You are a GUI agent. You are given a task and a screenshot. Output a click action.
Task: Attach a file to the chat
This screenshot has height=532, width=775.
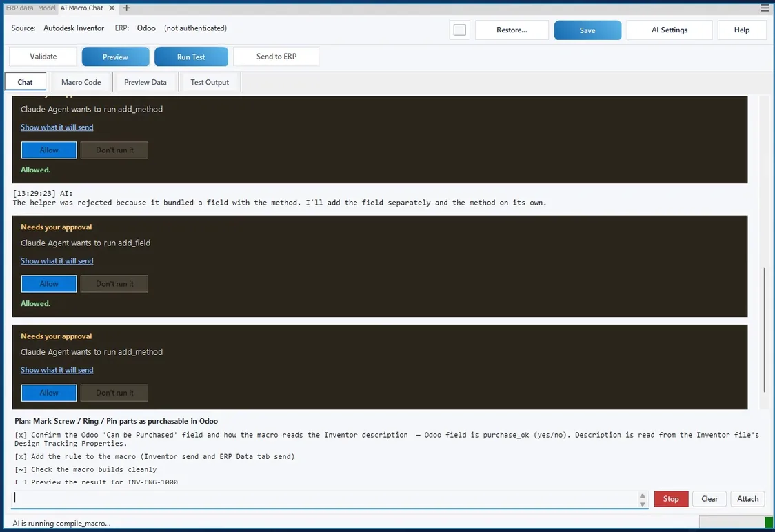coord(747,498)
